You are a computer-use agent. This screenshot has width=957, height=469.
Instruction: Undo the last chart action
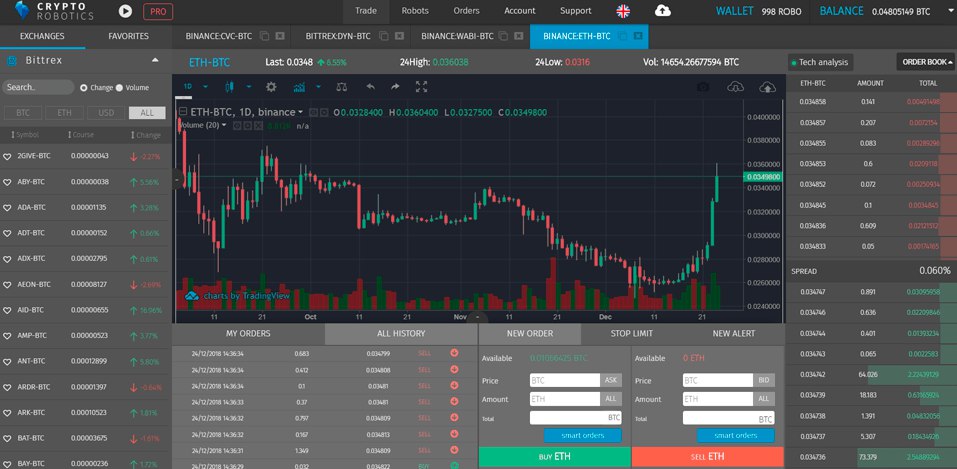click(370, 87)
